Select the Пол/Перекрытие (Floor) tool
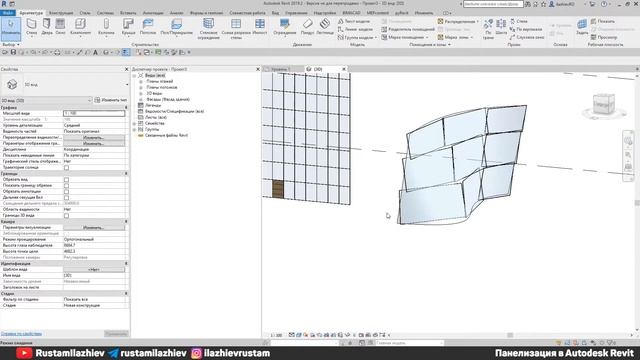 tap(176, 27)
